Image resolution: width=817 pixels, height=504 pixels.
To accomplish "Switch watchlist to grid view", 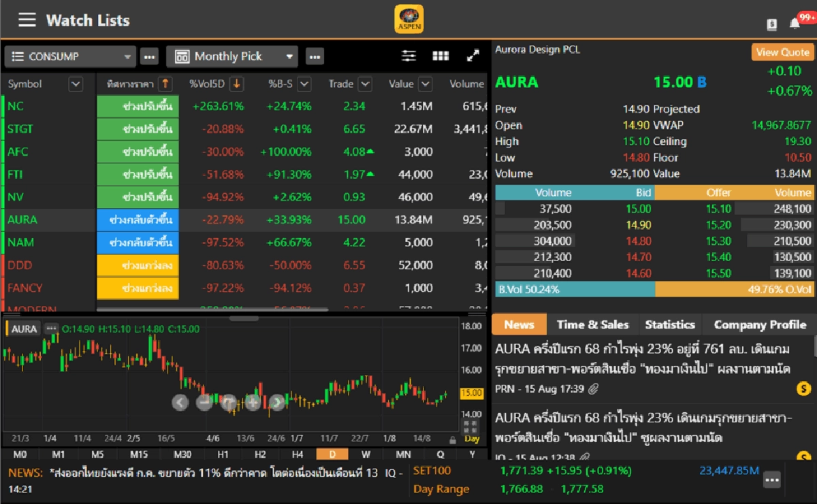I will point(440,56).
